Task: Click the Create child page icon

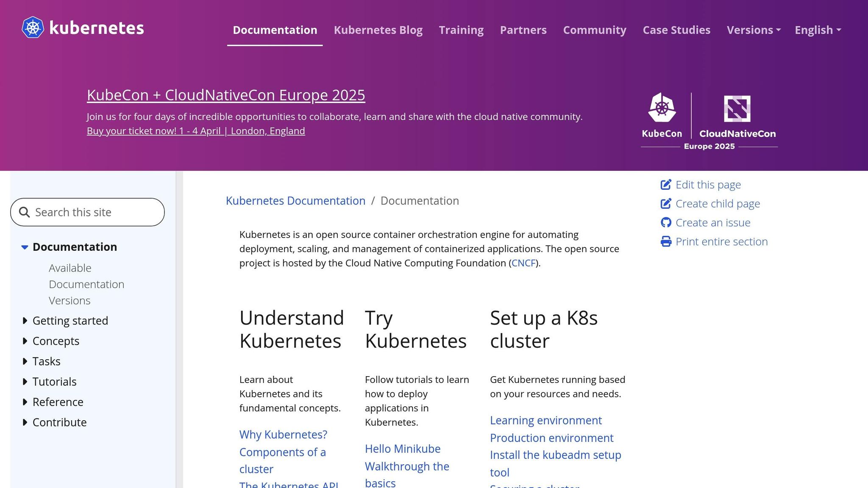Action: click(666, 203)
